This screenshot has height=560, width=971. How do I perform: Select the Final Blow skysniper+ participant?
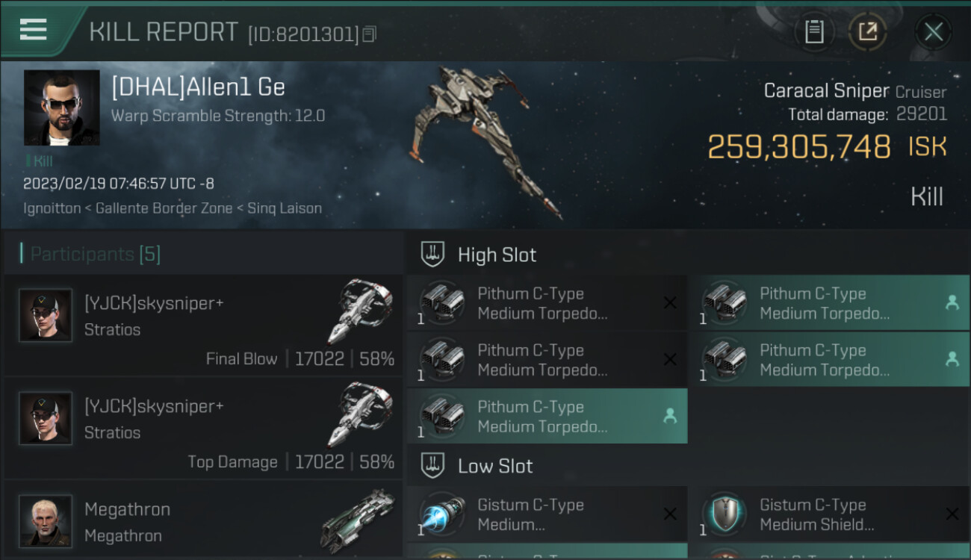point(202,326)
